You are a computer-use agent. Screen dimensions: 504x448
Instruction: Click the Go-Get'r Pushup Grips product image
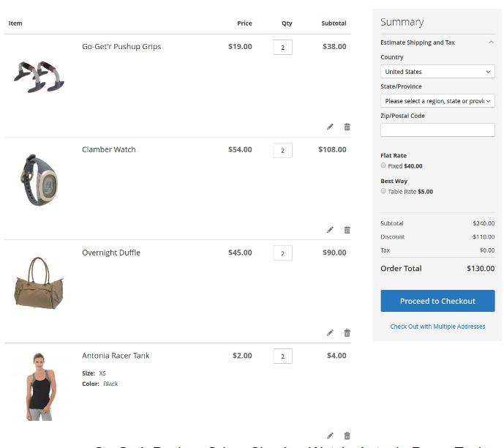pos(38,76)
